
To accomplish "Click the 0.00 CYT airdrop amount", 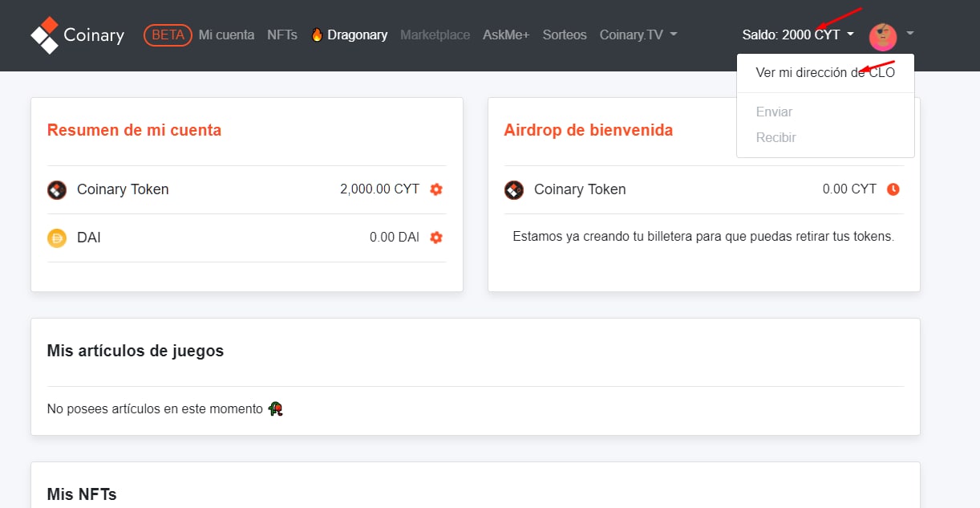I will [x=849, y=189].
